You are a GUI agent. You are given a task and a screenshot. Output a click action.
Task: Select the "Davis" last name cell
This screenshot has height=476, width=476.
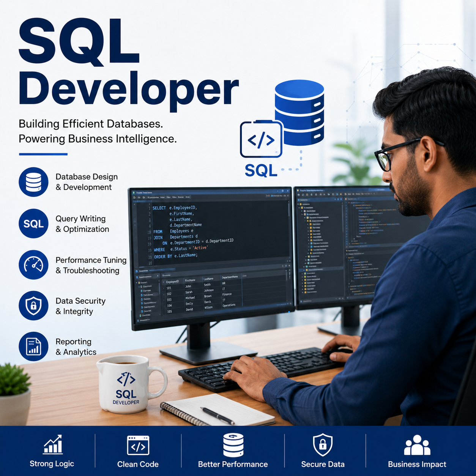[208, 302]
